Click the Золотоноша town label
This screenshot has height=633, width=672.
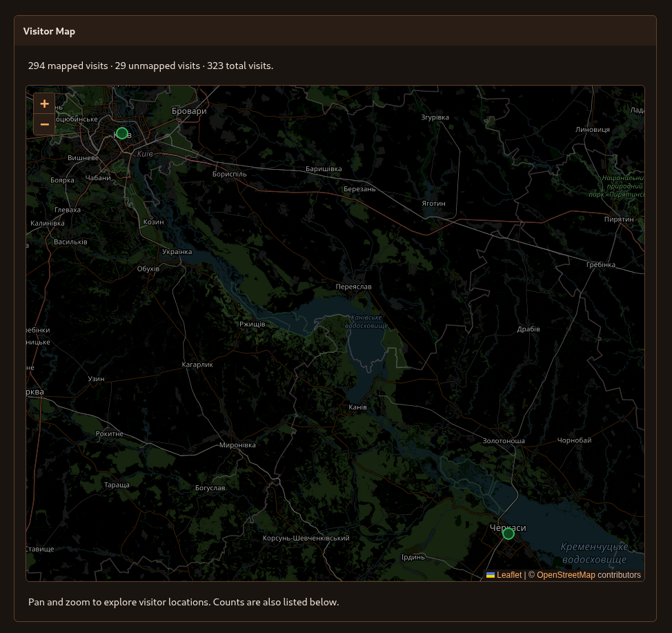tap(504, 441)
